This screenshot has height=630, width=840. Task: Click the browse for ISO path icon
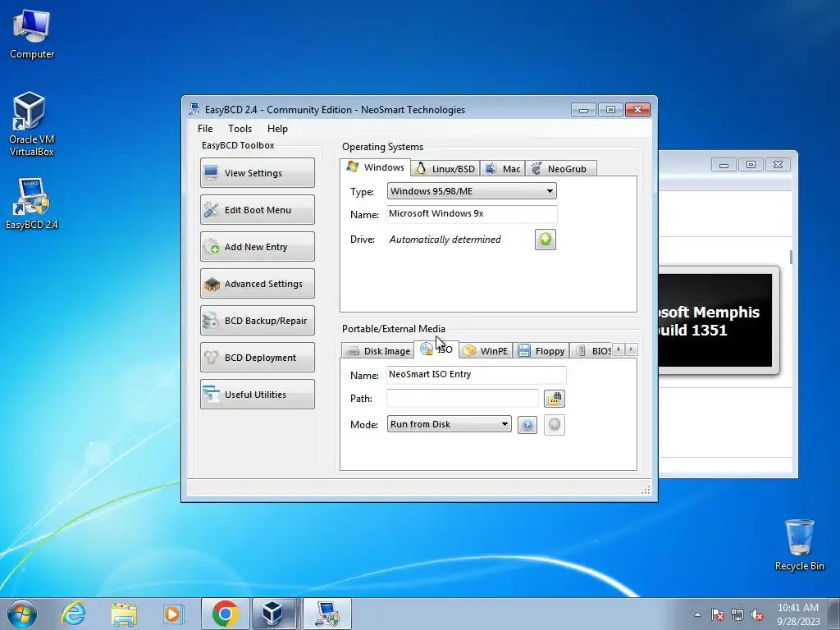point(555,399)
